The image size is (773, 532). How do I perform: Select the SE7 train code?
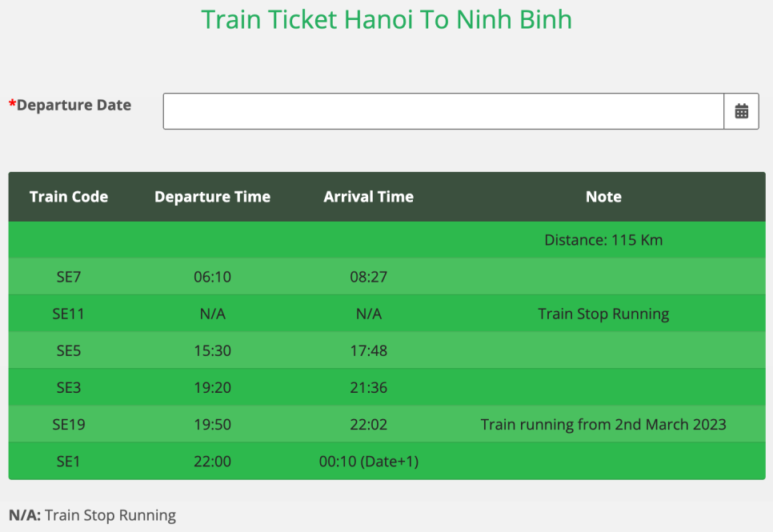[x=69, y=277]
